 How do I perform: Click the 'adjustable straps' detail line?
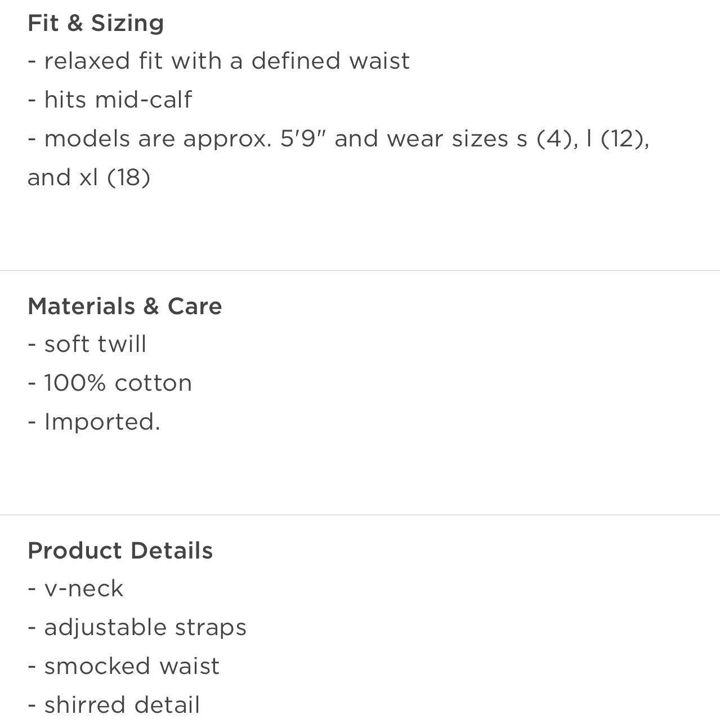pos(145,628)
